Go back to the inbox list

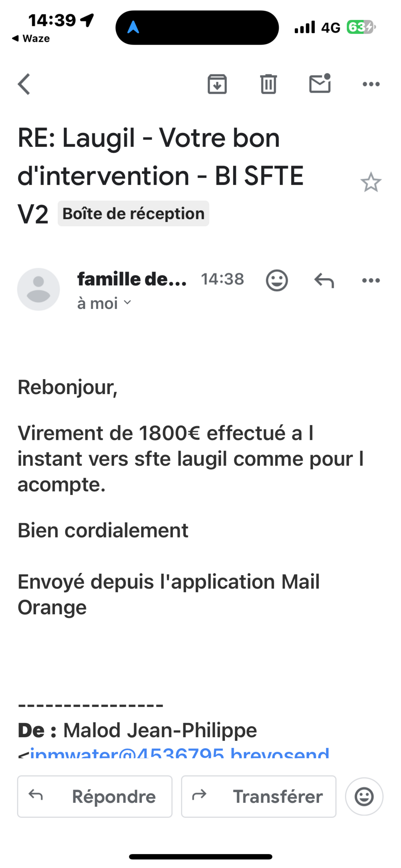[24, 84]
